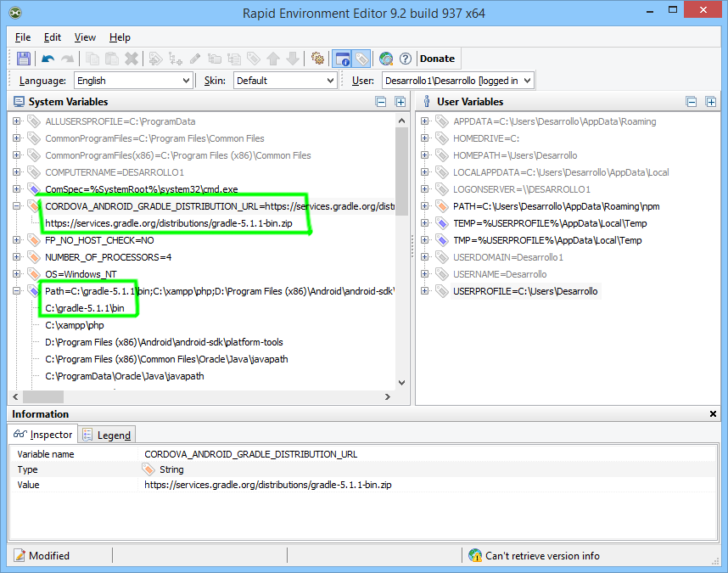Open the Edit menu
Image resolution: width=728 pixels, height=573 pixels.
point(53,37)
